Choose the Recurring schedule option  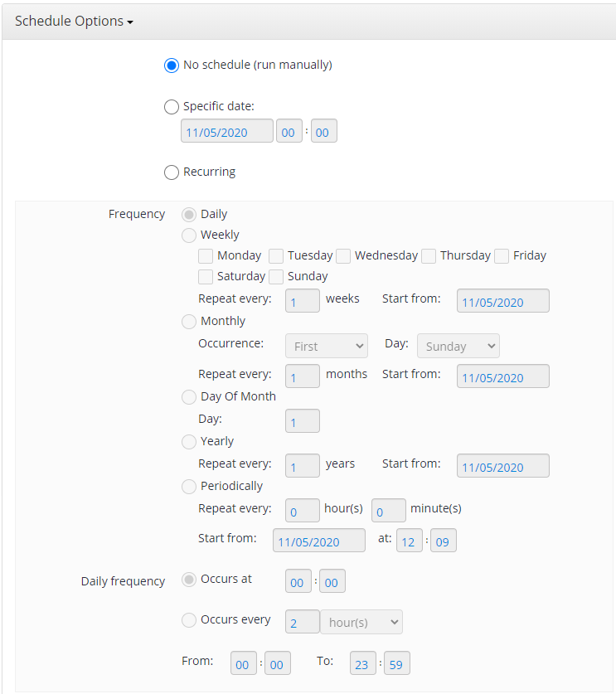coord(171,172)
